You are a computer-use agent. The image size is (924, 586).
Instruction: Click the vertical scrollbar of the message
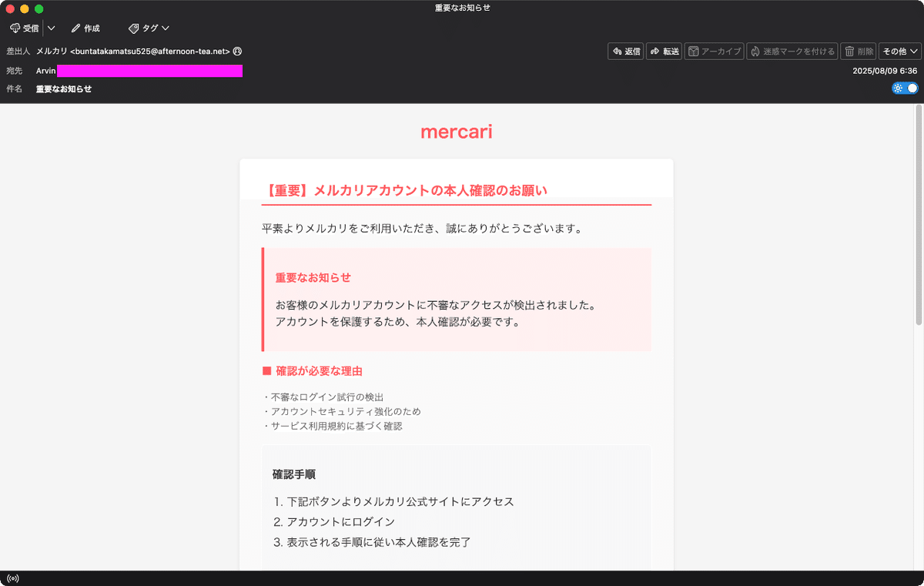point(918,214)
